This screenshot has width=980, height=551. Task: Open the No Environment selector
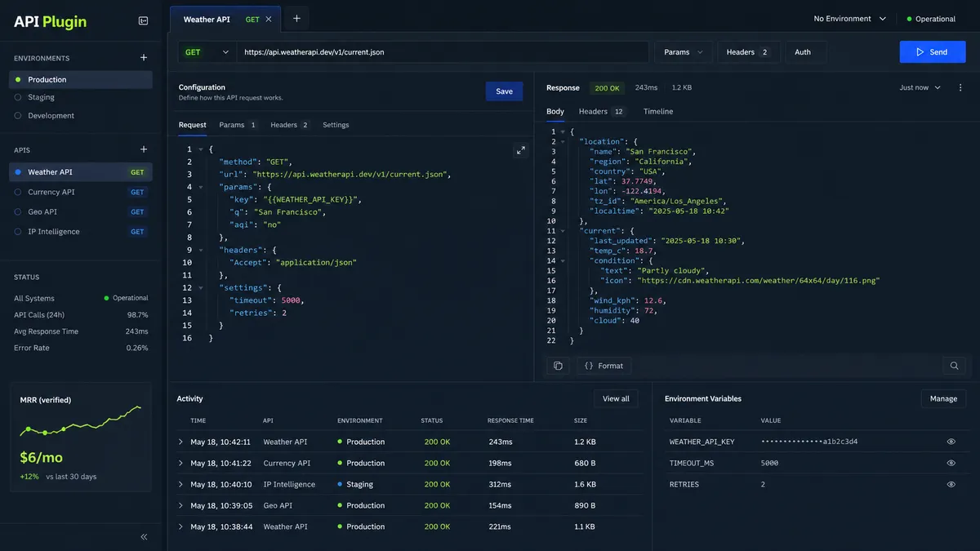850,19
